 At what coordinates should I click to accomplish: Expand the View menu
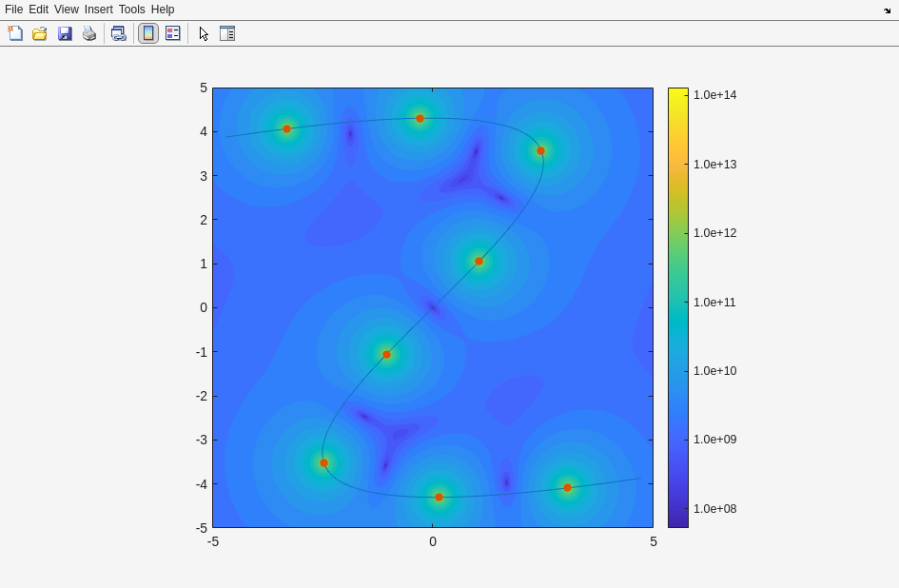67,10
